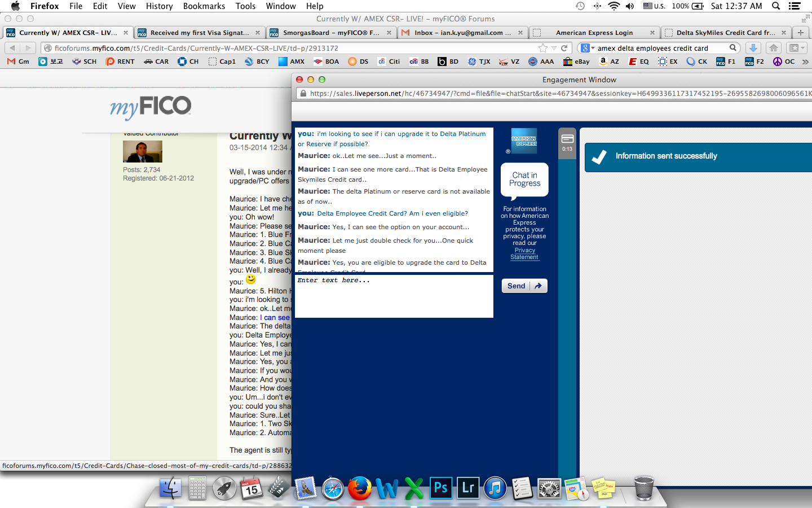812x508 pixels.
Task: Click the American Express logo in chat
Action: click(524, 141)
